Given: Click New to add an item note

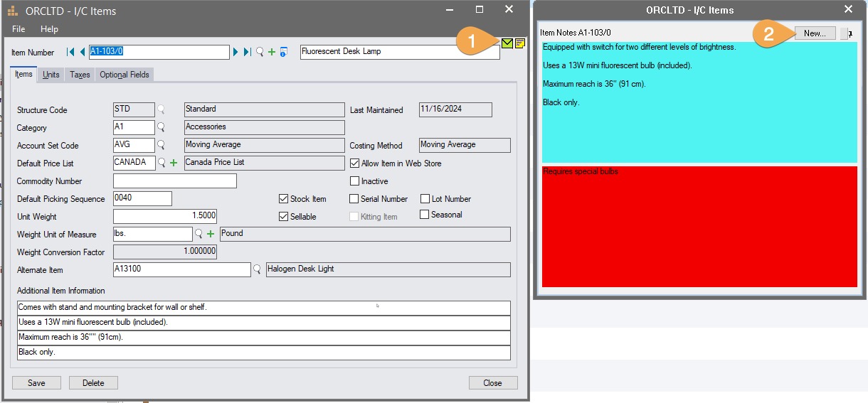Looking at the screenshot, I should coord(815,33).
